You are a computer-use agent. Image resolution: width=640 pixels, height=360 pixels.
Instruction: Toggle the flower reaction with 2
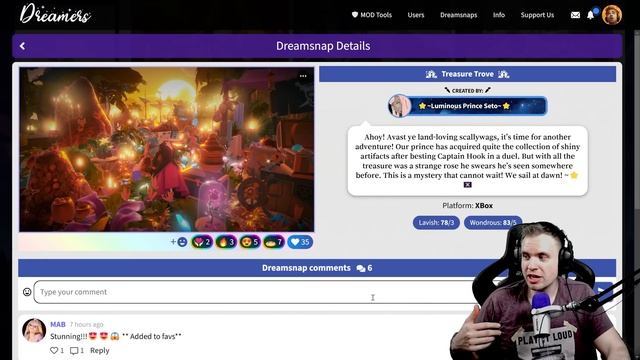click(202, 242)
